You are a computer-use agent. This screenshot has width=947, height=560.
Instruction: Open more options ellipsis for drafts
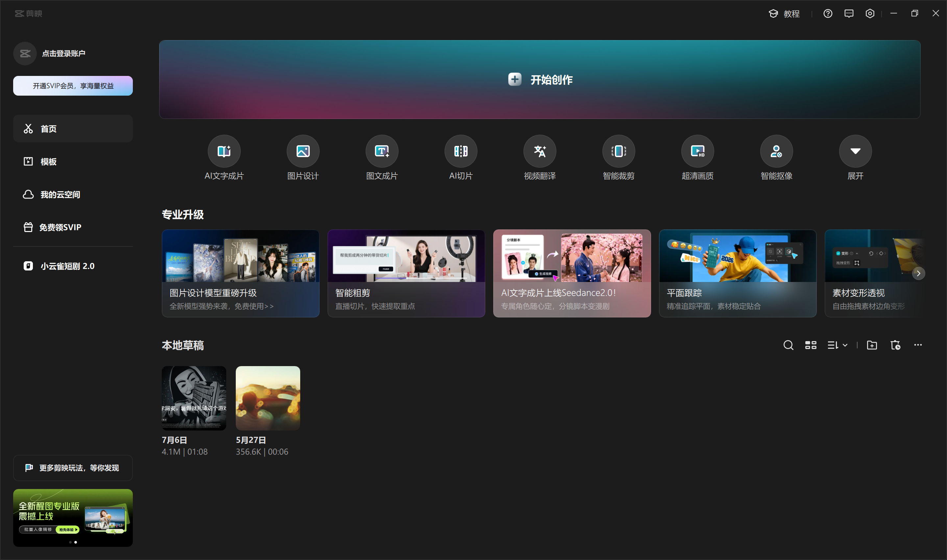917,345
